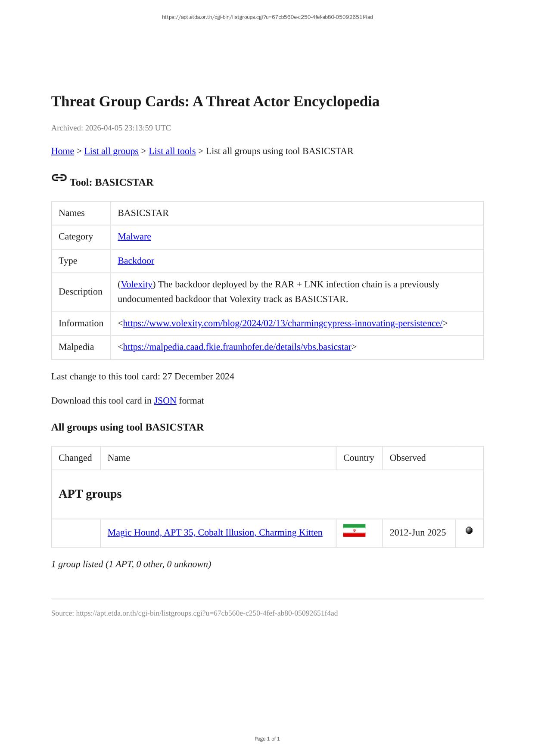Viewport: 535px width, 756px height.
Task: Click the Observed column header
Action: click(x=407, y=458)
